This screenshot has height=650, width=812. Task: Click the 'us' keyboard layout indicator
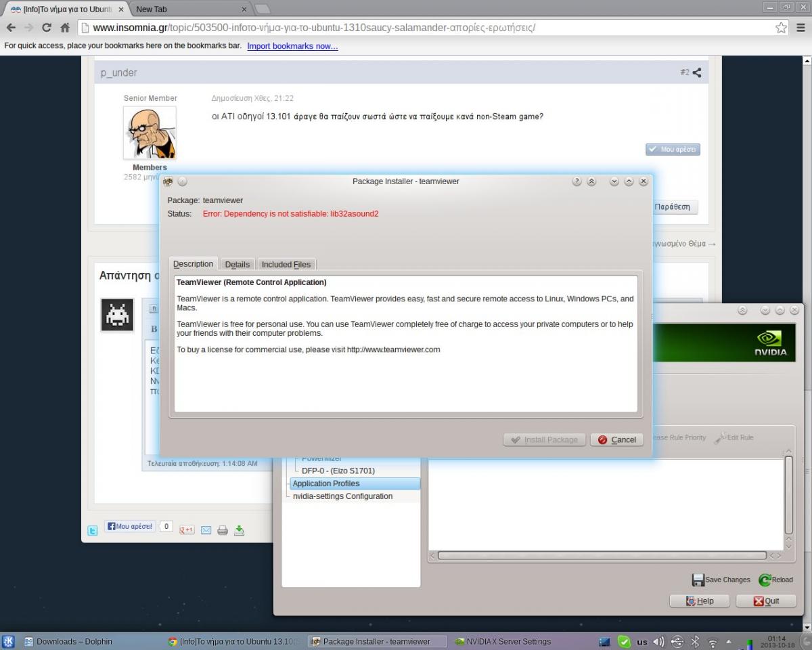point(641,642)
